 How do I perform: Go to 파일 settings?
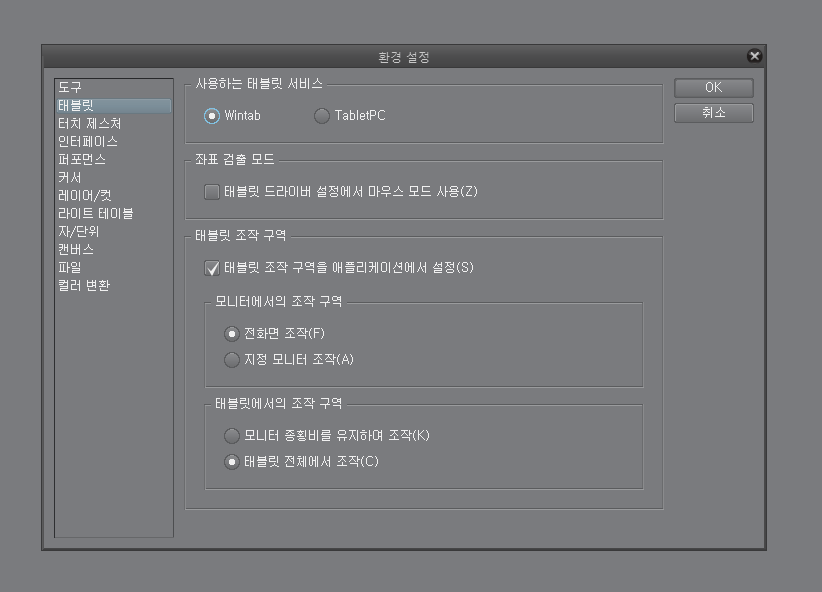point(114,267)
